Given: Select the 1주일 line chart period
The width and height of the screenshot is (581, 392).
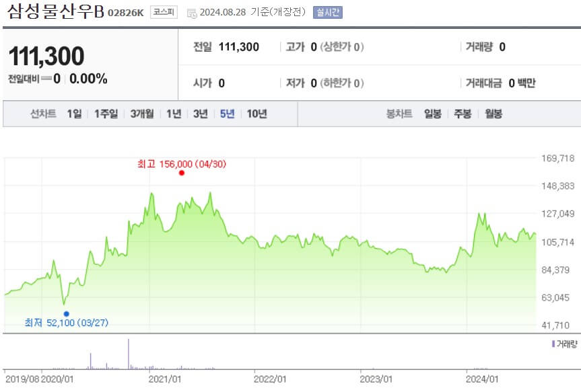Looking at the screenshot, I should pos(106,114).
